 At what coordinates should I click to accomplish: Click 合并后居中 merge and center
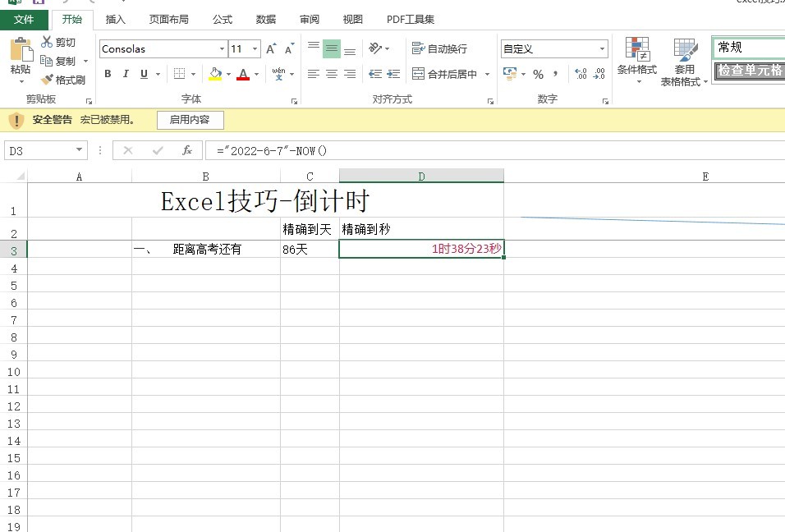click(x=444, y=74)
